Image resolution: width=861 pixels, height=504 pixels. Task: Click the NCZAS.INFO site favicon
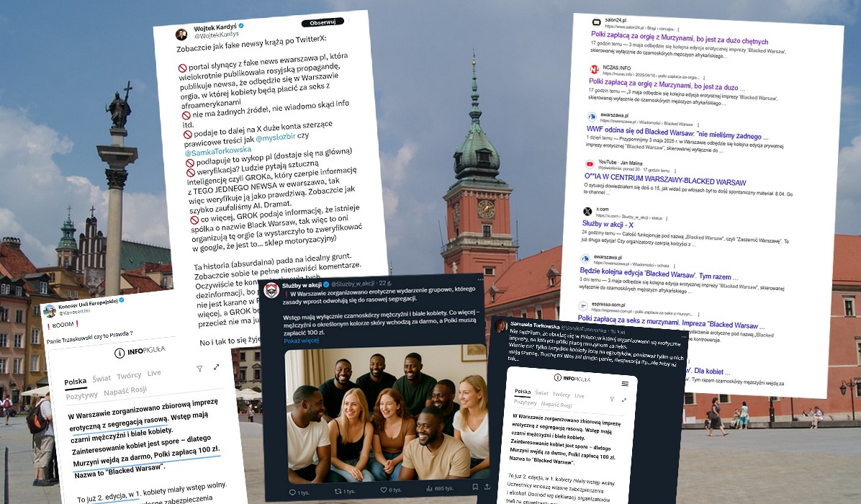594,70
